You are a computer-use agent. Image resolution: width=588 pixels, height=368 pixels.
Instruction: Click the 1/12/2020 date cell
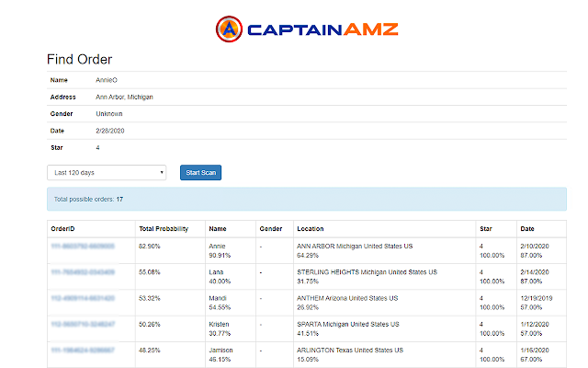(541, 328)
